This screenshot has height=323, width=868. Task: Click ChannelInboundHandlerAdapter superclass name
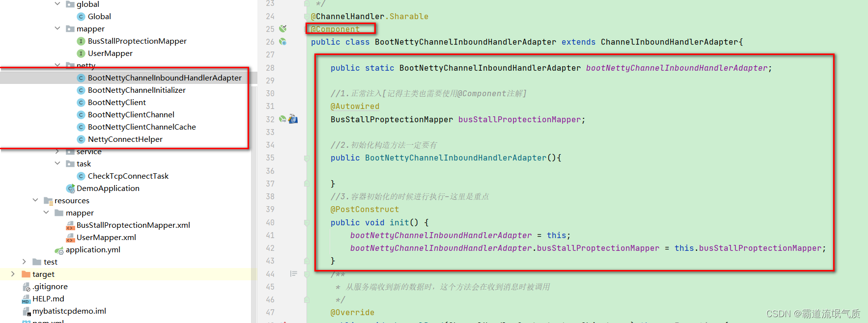(670, 42)
